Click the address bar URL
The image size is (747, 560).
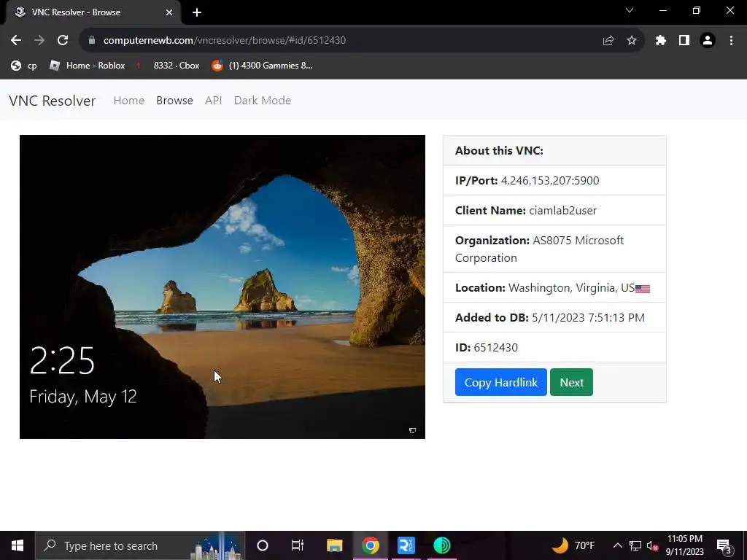225,41
